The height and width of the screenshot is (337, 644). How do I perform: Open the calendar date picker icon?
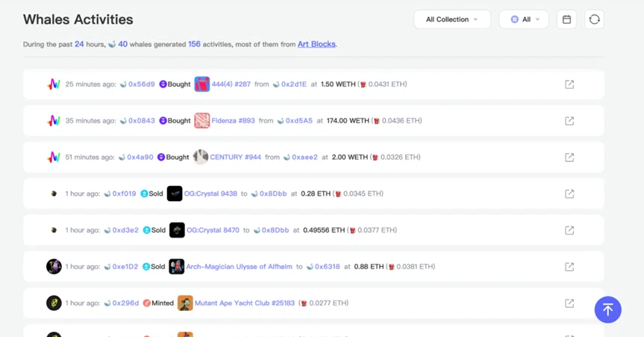pos(566,19)
